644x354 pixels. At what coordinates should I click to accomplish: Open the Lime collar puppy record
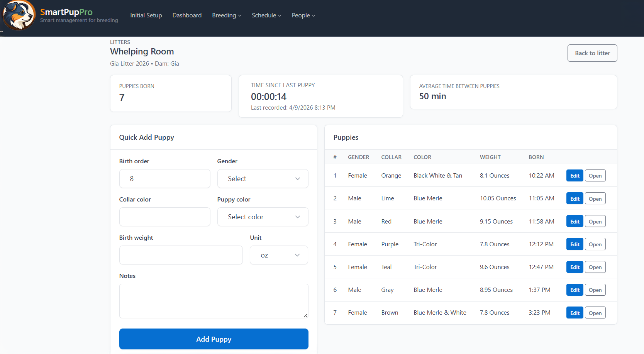595,199
